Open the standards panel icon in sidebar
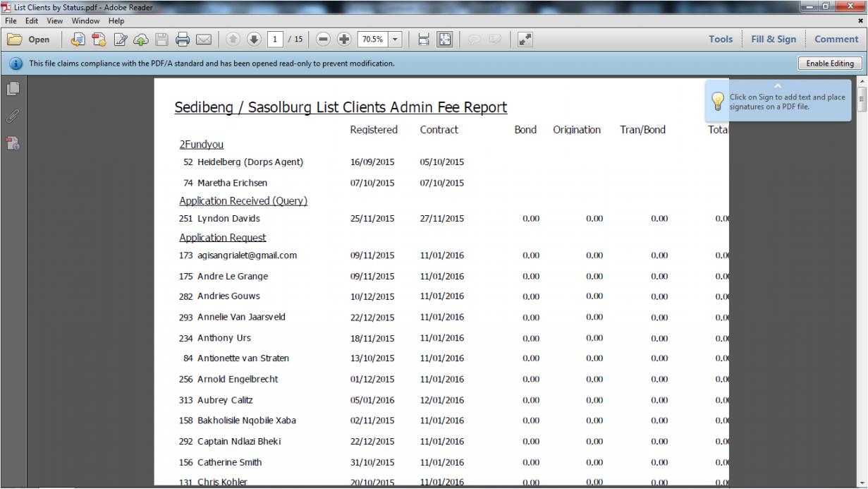The image size is (868, 489). pyautogui.click(x=13, y=144)
